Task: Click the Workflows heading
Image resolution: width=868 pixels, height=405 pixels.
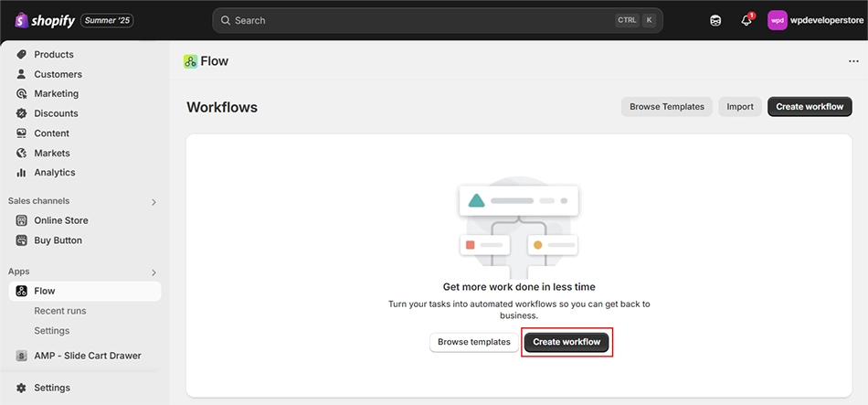Action: click(x=222, y=107)
